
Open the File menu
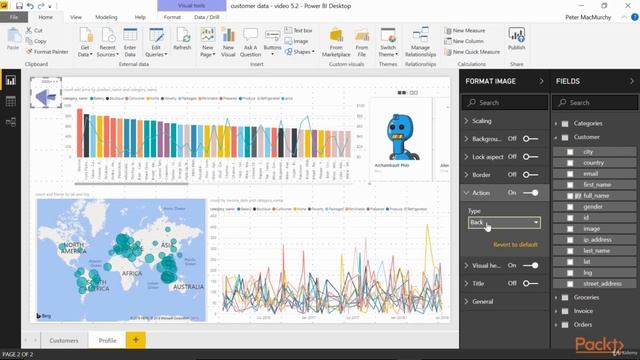(x=14, y=17)
